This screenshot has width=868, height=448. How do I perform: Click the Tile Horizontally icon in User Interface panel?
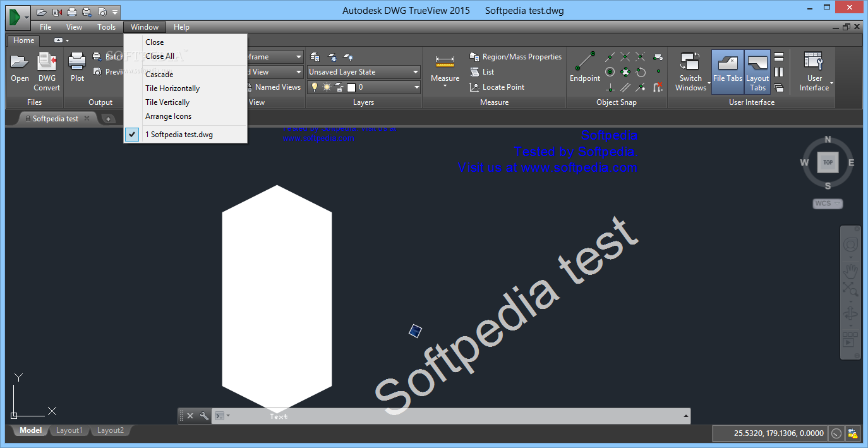[779, 57]
